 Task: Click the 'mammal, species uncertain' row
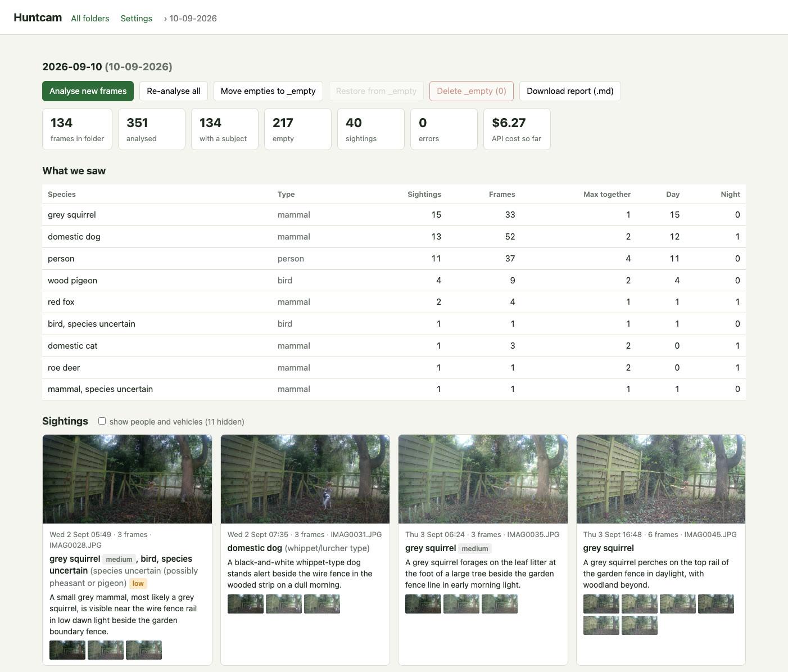394,389
